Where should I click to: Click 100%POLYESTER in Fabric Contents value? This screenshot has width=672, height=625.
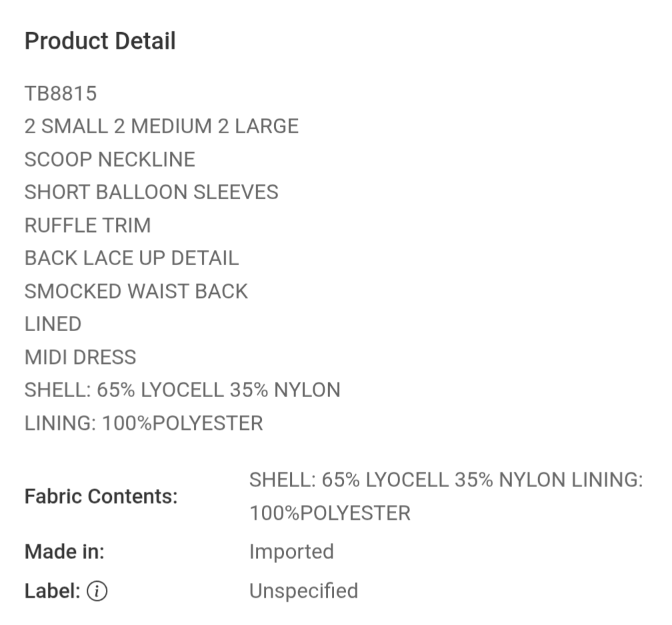(x=330, y=513)
